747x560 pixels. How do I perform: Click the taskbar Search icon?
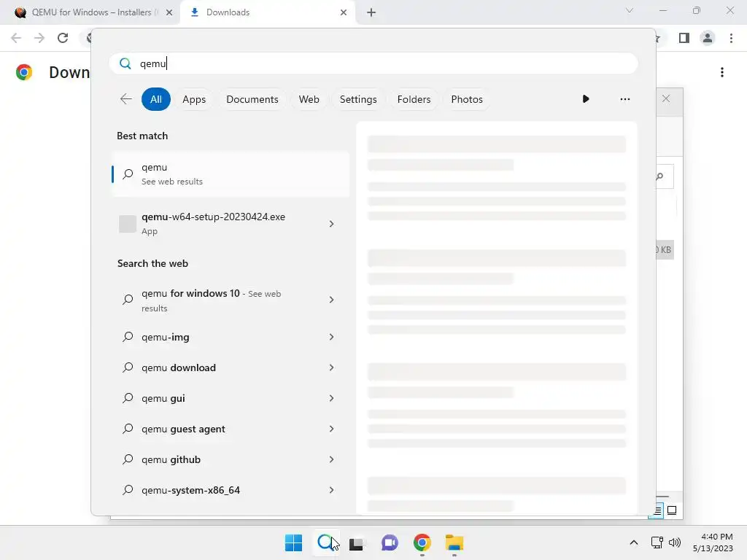325,542
